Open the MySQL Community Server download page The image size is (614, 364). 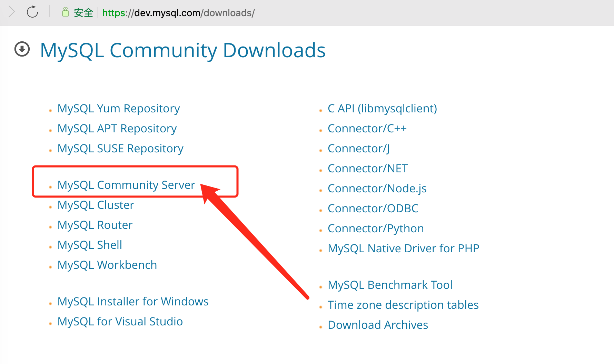click(x=126, y=185)
